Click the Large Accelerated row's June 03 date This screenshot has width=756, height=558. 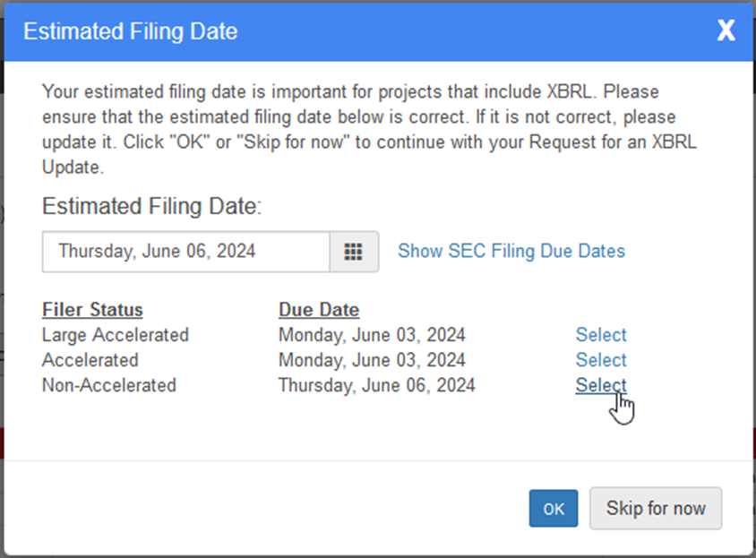point(372,335)
